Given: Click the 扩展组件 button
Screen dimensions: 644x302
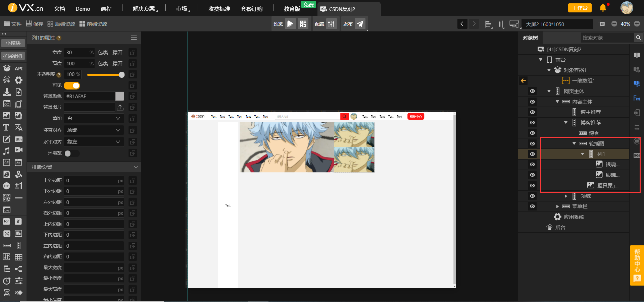Looking at the screenshot, I should (13, 56).
